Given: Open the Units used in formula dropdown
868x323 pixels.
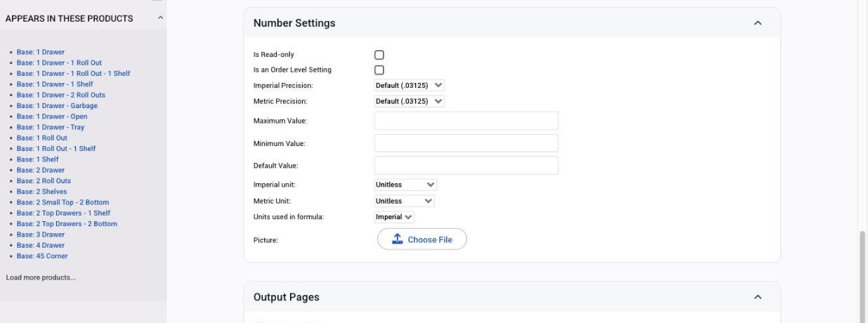Looking at the screenshot, I should pyautogui.click(x=395, y=217).
